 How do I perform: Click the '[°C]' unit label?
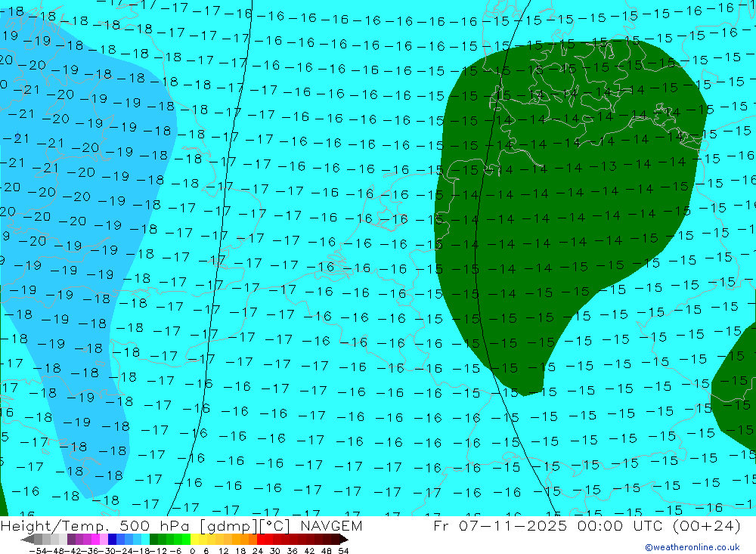(x=274, y=526)
